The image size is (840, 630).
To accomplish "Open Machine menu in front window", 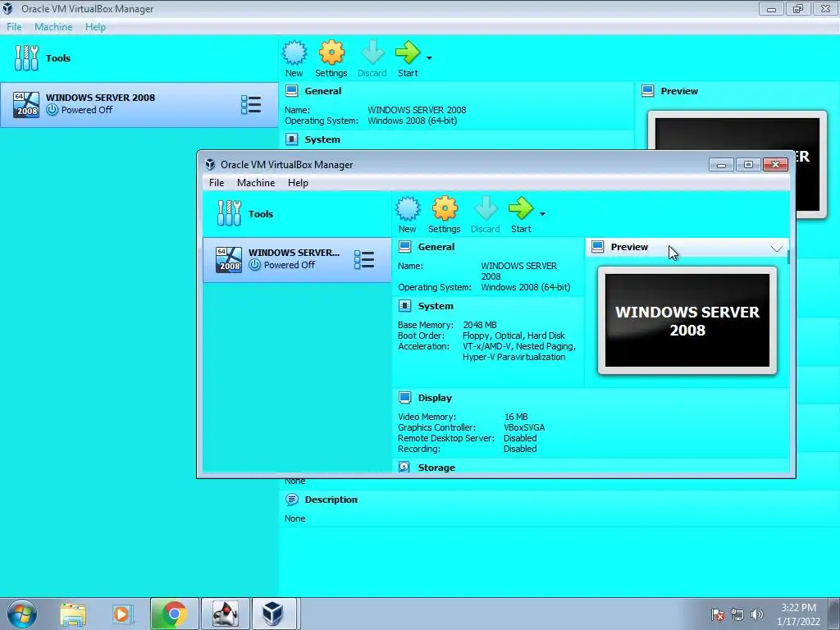I will [256, 183].
